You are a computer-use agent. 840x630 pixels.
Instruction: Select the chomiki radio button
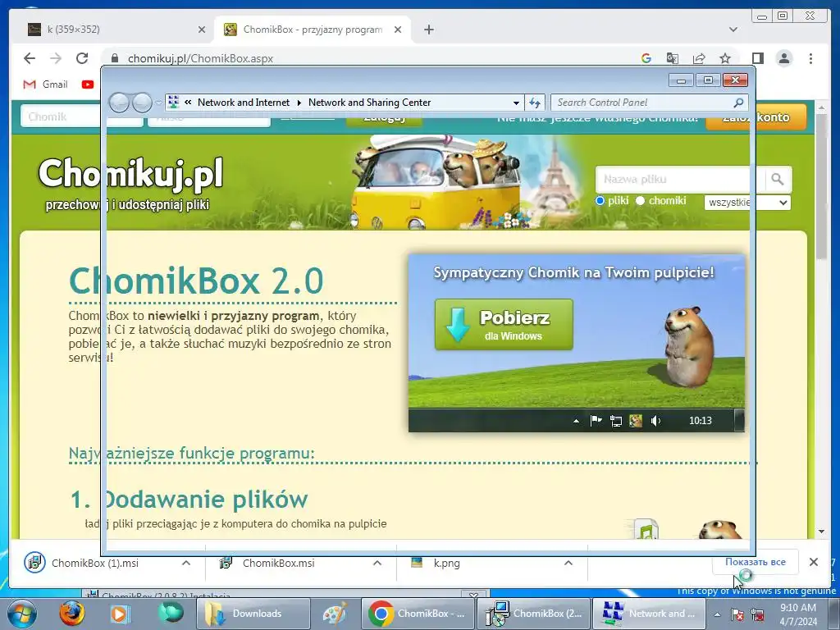point(640,201)
